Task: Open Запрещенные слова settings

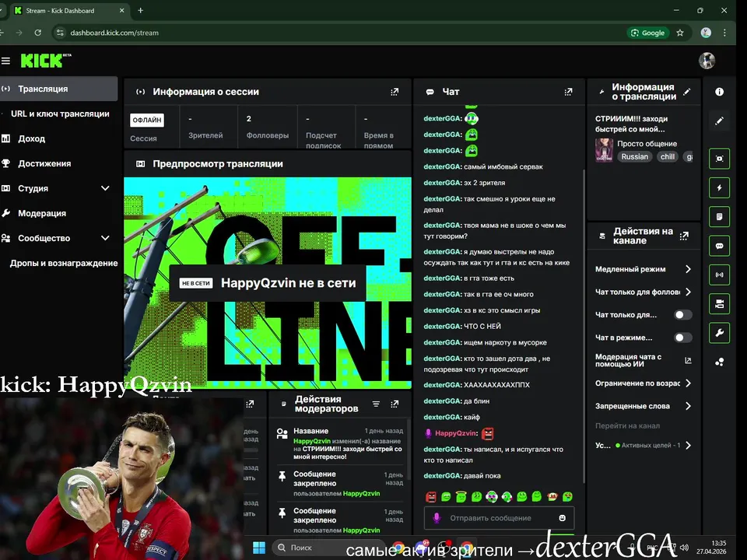Action: click(644, 406)
